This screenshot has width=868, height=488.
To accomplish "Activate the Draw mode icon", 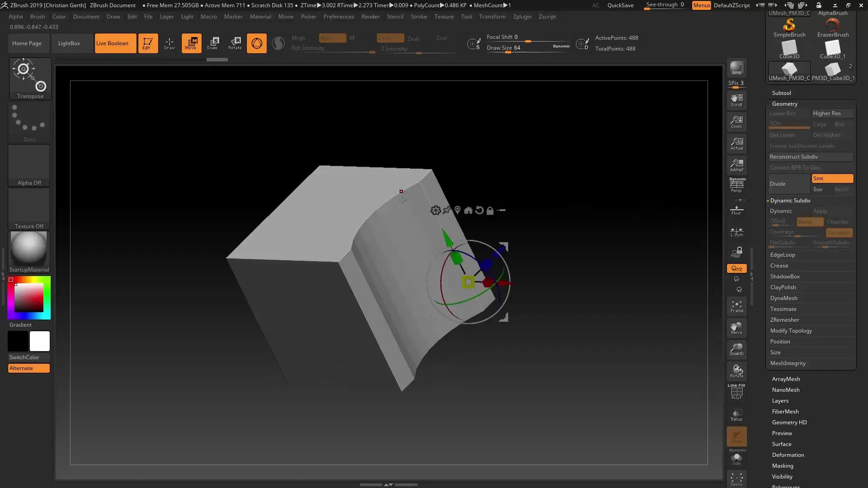I will pyautogui.click(x=170, y=43).
